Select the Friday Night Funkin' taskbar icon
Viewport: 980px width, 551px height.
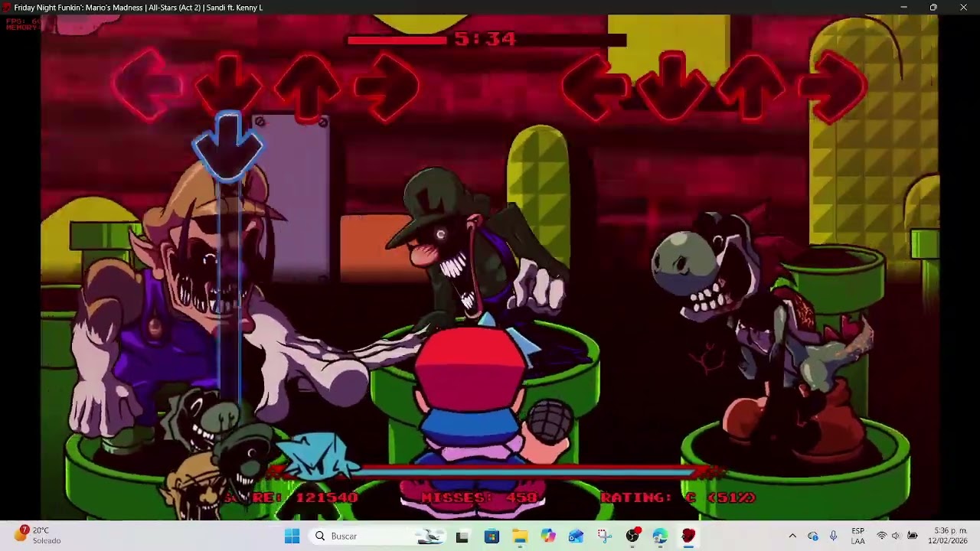[688, 536]
